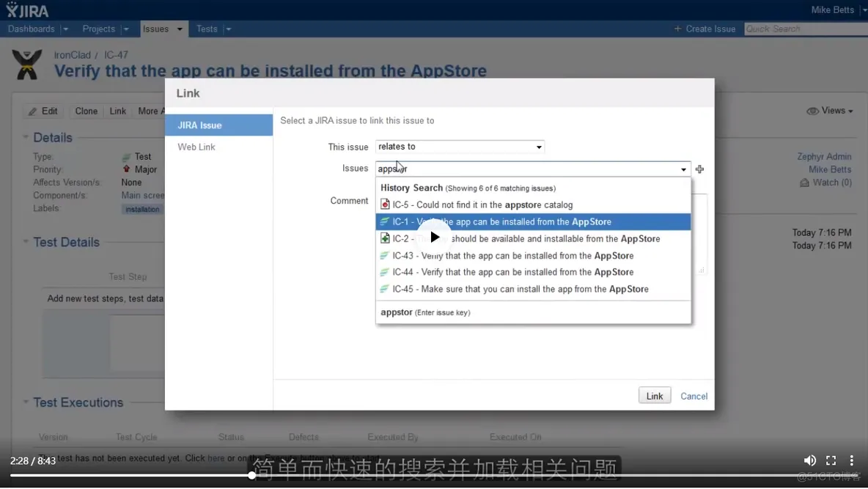Click the test icon for IC-45
This screenshot has height=489, width=868.
pyautogui.click(x=384, y=289)
